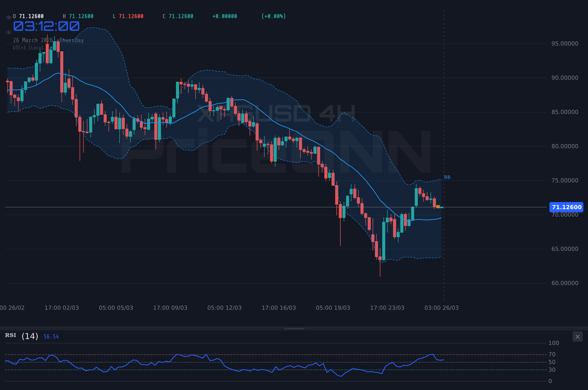Select the H high value 71.12600

tap(81, 16)
